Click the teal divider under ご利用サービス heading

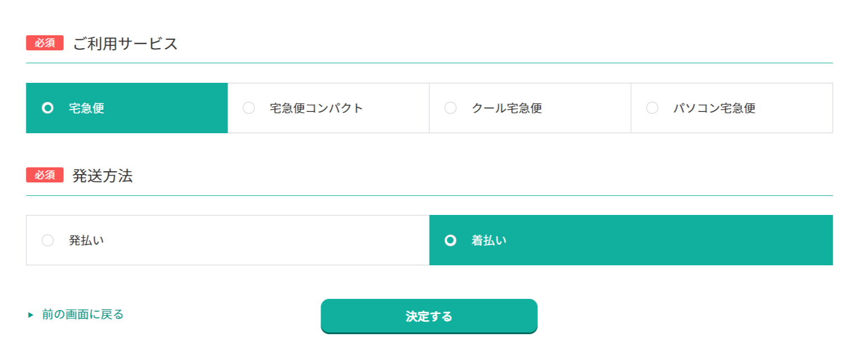pyautogui.click(x=429, y=63)
